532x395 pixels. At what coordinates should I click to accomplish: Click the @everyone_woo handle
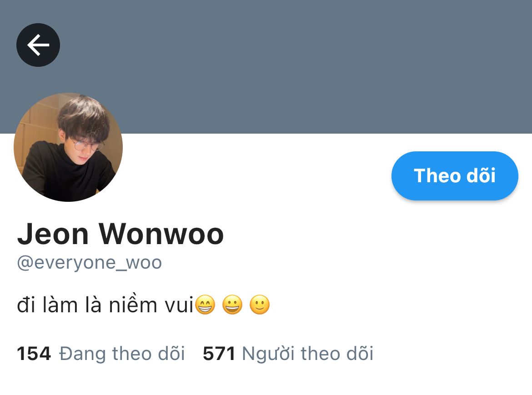[90, 262]
